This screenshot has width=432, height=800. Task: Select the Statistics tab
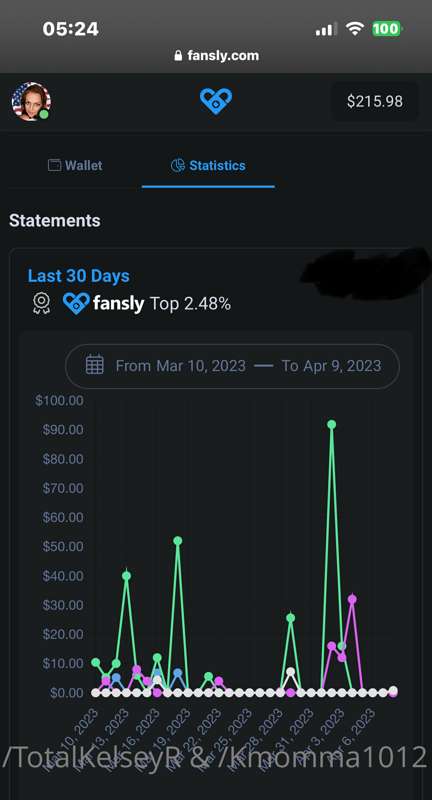point(208,165)
